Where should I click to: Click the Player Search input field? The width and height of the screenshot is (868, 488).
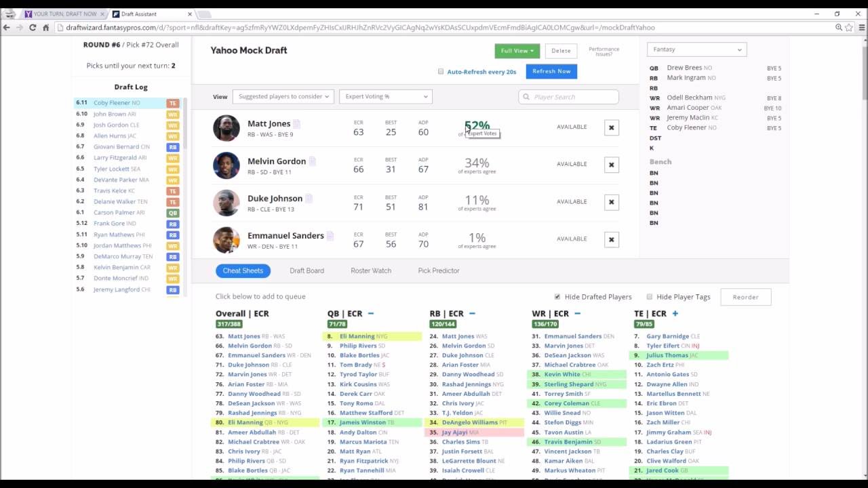point(568,97)
